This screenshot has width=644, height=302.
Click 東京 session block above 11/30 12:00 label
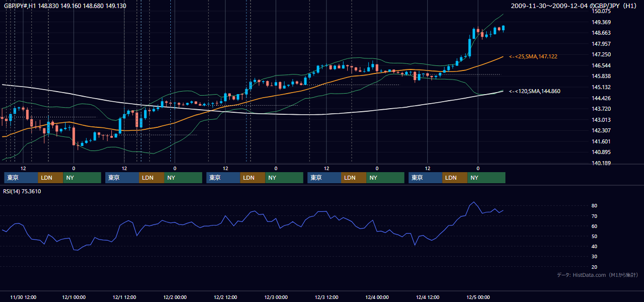click(21, 178)
